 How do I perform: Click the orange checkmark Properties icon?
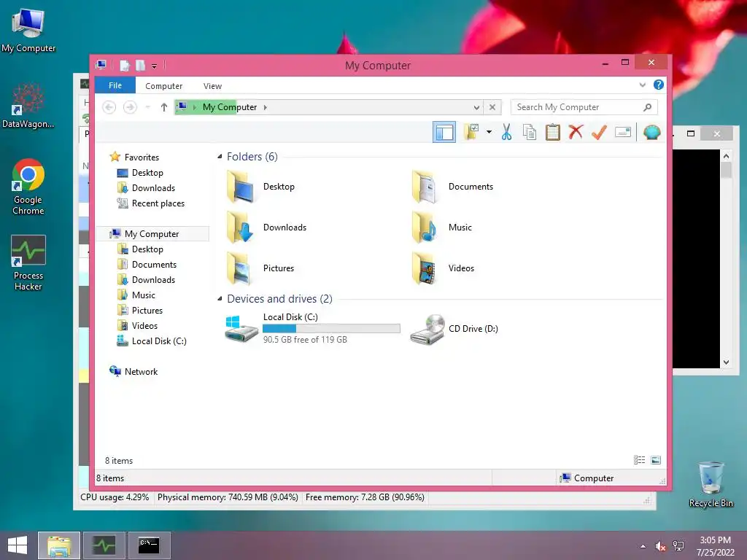point(599,132)
